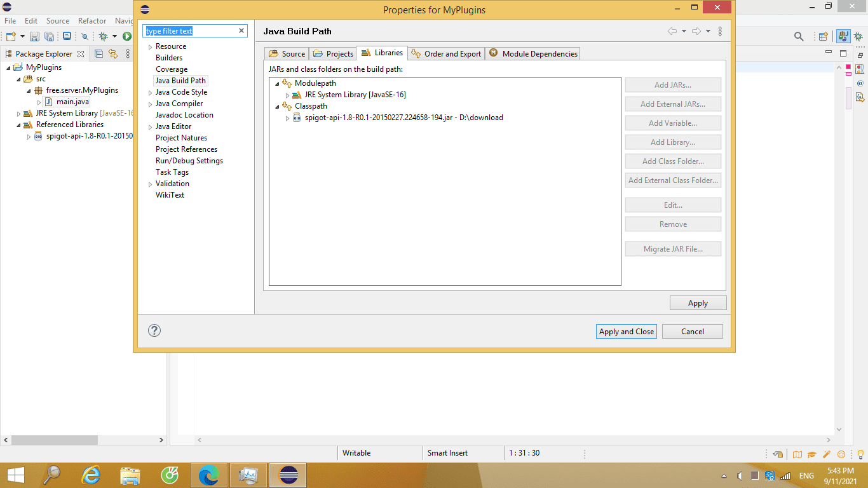Click the map icon in status bar

point(797,454)
